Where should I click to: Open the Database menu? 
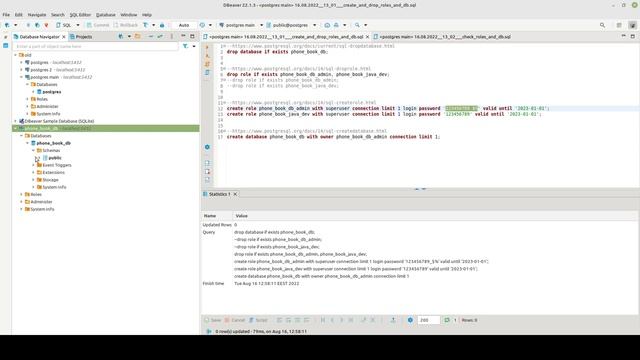coord(106,15)
